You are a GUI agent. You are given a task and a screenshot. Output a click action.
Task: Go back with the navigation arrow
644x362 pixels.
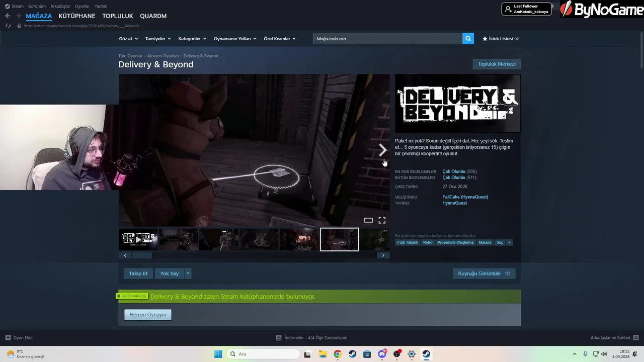pyautogui.click(x=8, y=16)
